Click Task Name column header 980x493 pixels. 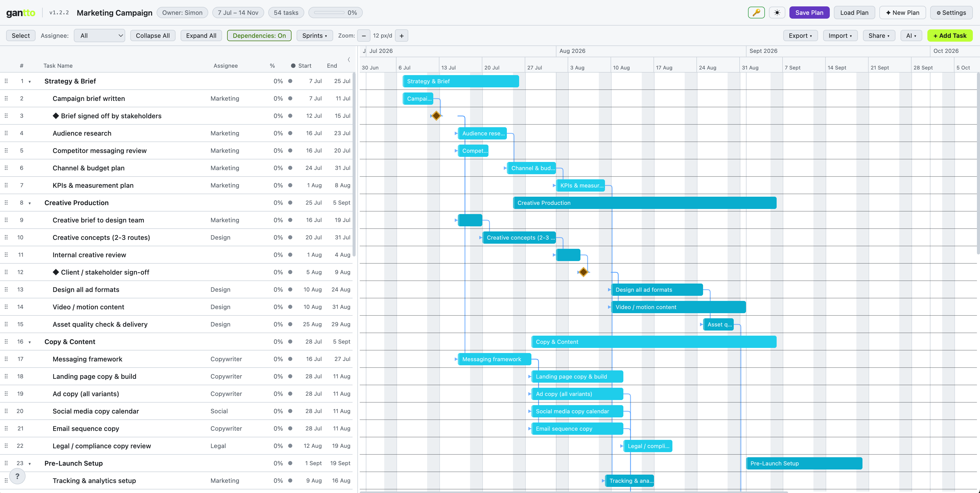click(58, 66)
